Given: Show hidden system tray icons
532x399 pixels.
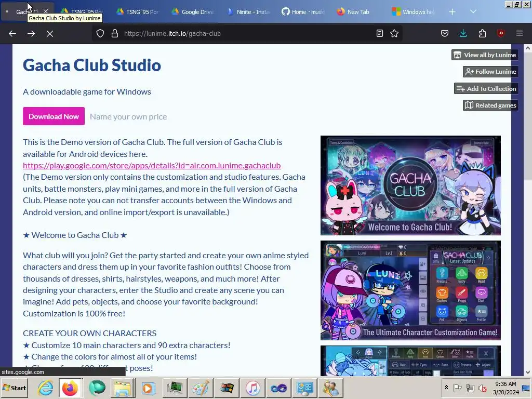Looking at the screenshot, I should click(446, 388).
